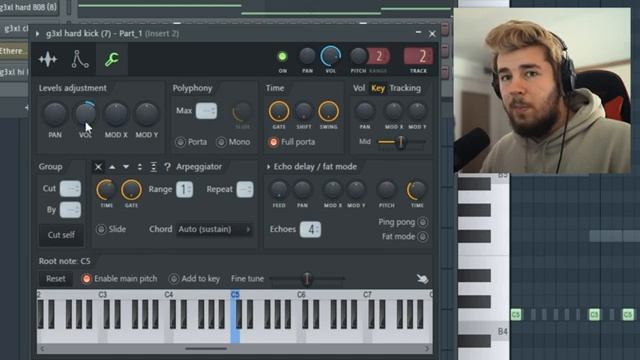The height and width of the screenshot is (360, 640).
Task: Click the preview keyboard horizontal scrollbar
Action: 206,349
